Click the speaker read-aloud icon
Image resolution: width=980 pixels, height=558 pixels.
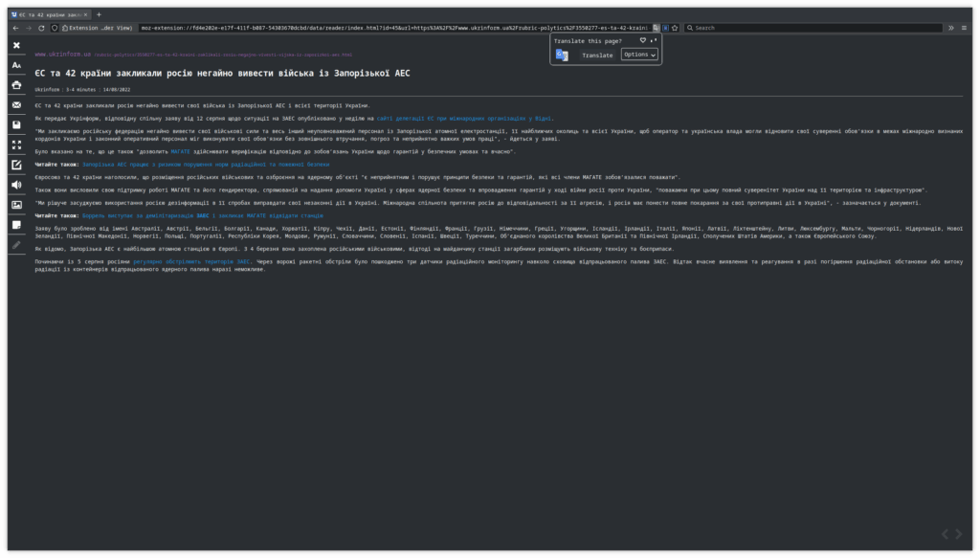point(17,185)
